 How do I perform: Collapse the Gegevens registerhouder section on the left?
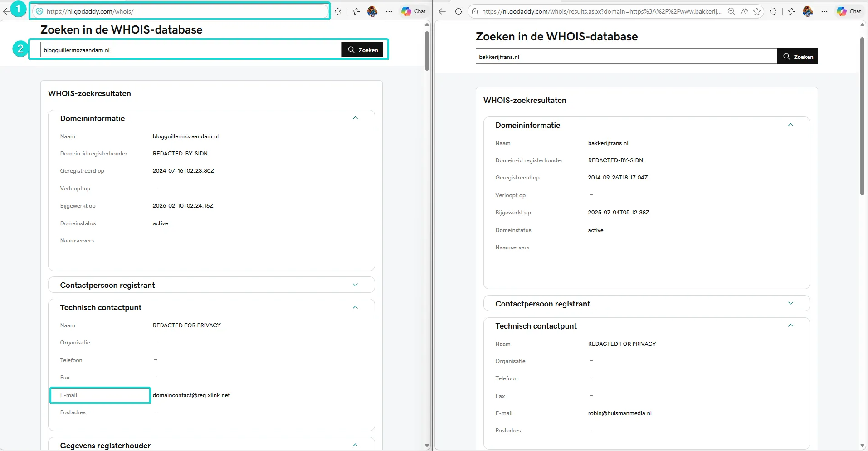[x=355, y=445]
